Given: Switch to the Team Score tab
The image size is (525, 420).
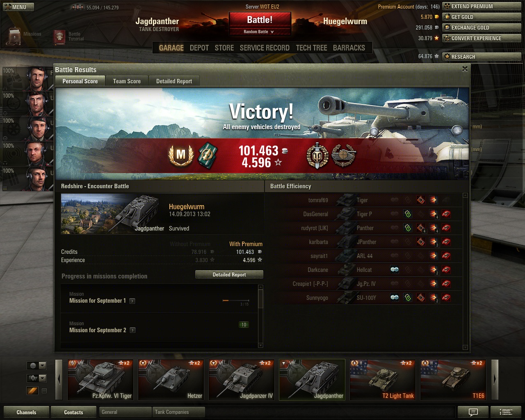Looking at the screenshot, I should (127, 81).
